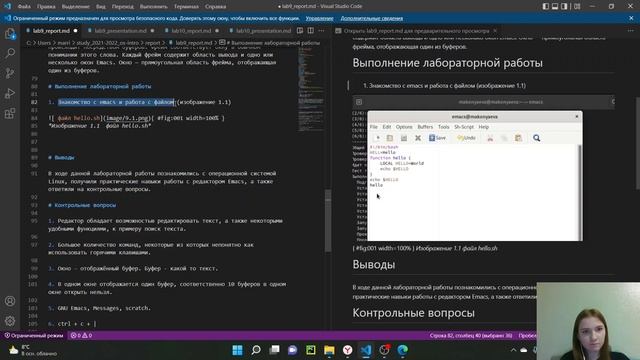The image size is (640, 360).
Task: Click lab9_report.md in the breadcrumbs
Action: pyautogui.click(x=193, y=42)
